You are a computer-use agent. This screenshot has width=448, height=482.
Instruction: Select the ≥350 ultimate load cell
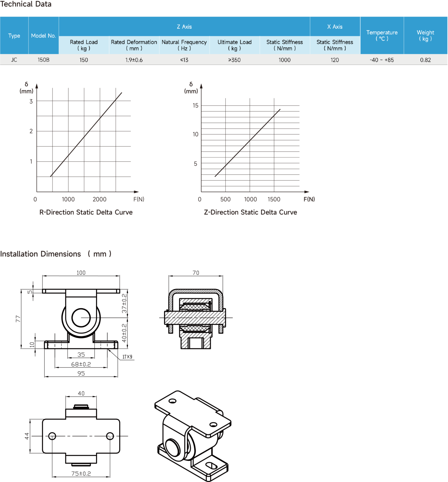[234, 60]
